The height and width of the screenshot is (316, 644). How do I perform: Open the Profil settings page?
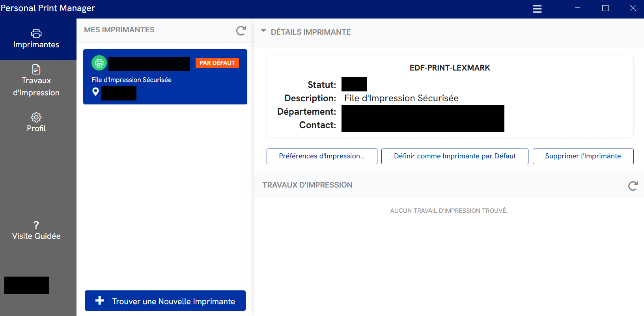pos(36,123)
